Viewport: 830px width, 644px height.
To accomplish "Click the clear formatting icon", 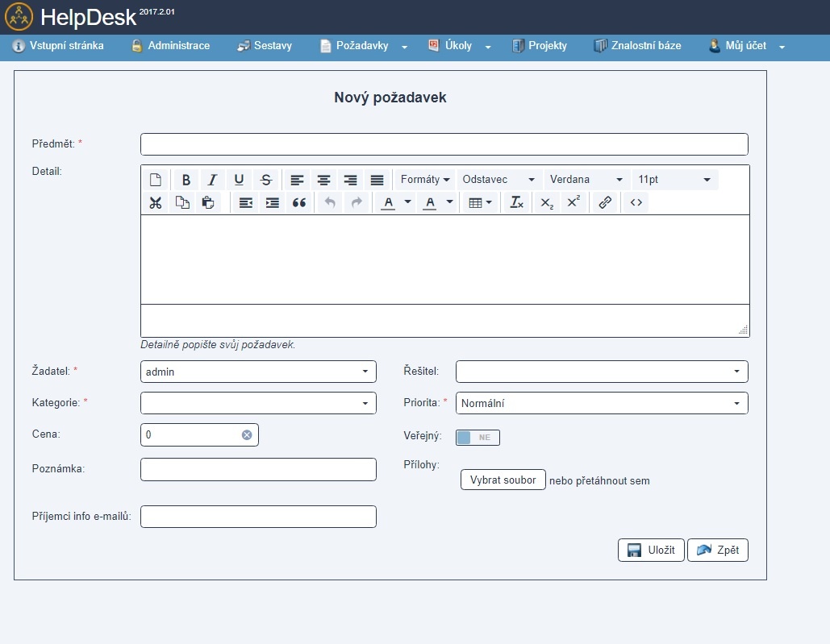I will pyautogui.click(x=516, y=202).
